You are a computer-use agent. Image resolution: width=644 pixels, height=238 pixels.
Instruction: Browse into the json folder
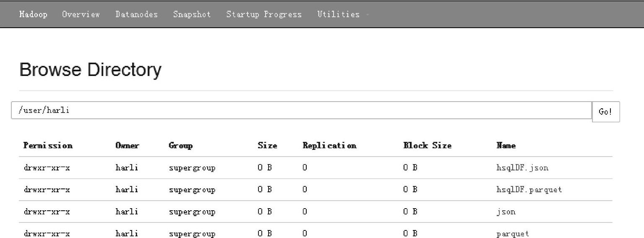point(506,212)
